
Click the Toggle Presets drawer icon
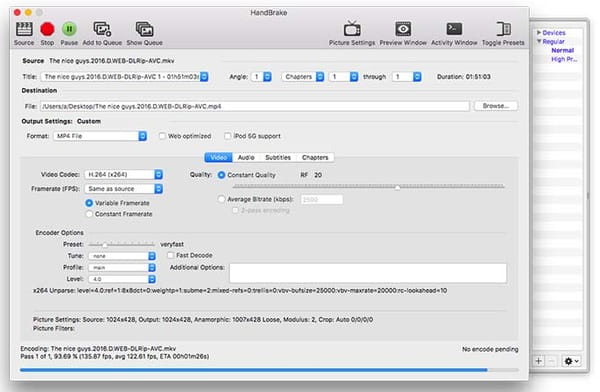click(x=503, y=29)
